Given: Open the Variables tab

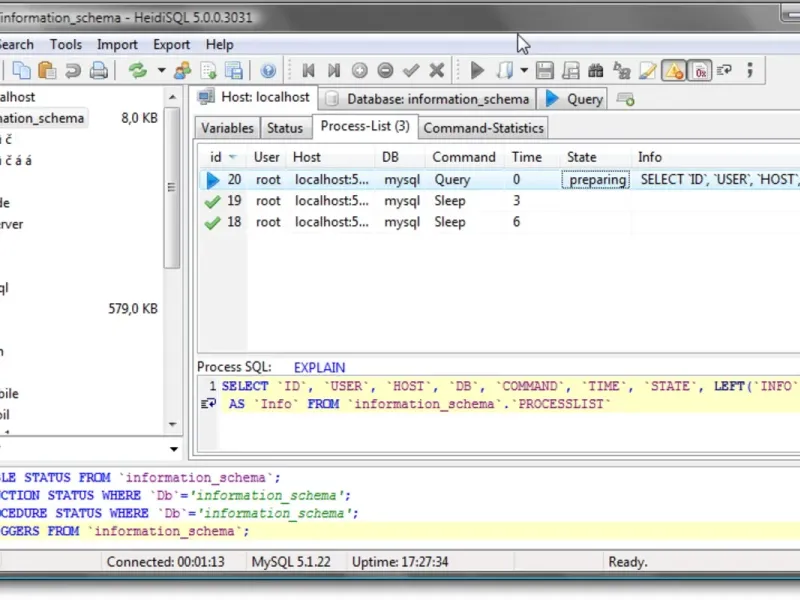Looking at the screenshot, I should (x=227, y=128).
